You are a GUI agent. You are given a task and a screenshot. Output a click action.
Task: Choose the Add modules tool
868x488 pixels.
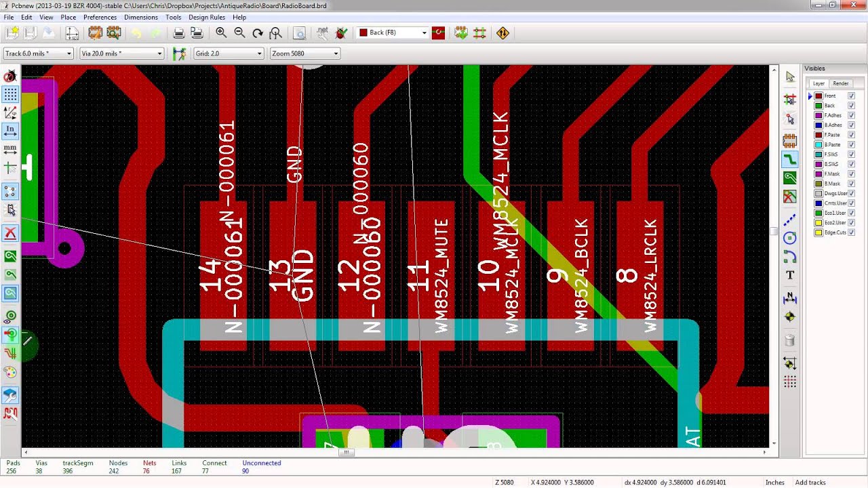click(790, 141)
